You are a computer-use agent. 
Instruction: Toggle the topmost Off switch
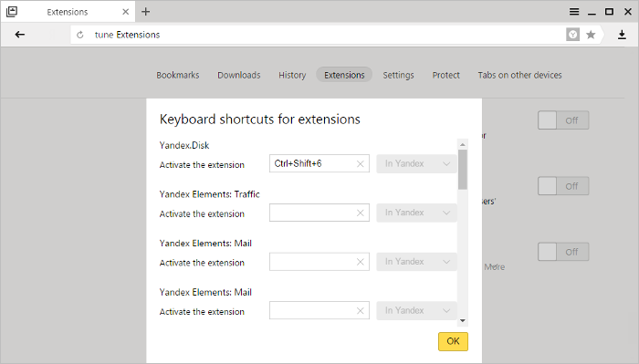pos(563,120)
